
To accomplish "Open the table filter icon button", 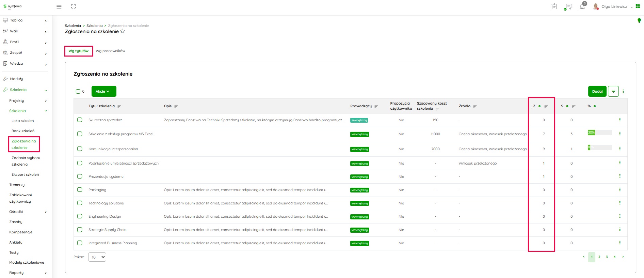I will point(613,91).
